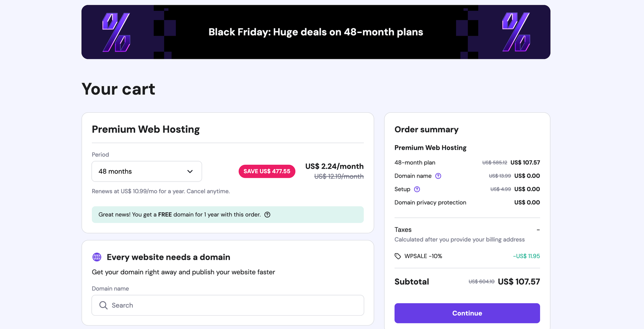
Task: Click the SAVE US$ 477.55 badge
Action: pyautogui.click(x=266, y=171)
